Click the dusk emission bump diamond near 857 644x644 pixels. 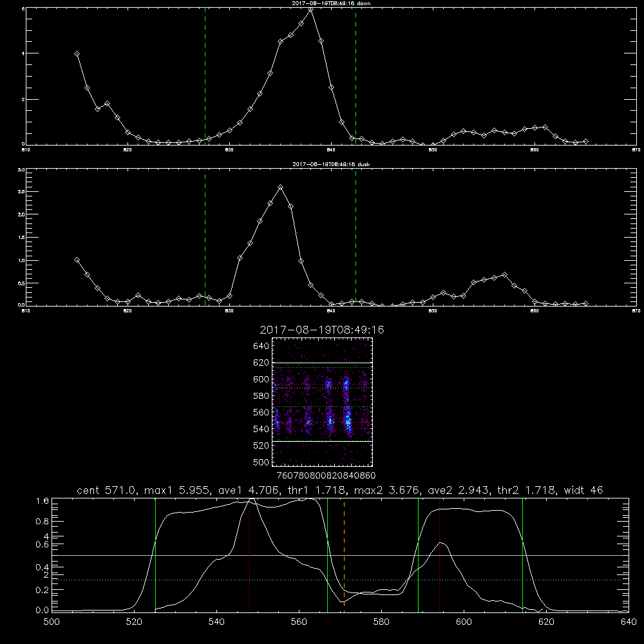click(x=504, y=275)
